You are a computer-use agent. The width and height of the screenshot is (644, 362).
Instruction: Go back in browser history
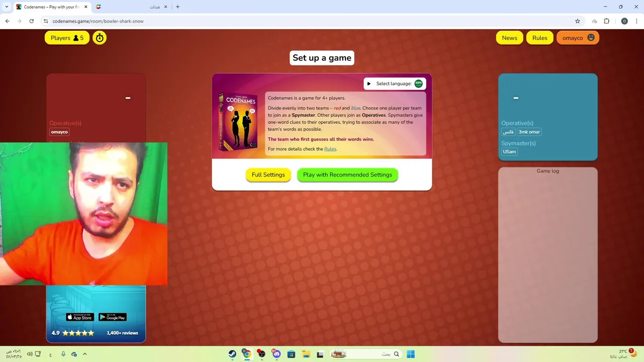8,21
